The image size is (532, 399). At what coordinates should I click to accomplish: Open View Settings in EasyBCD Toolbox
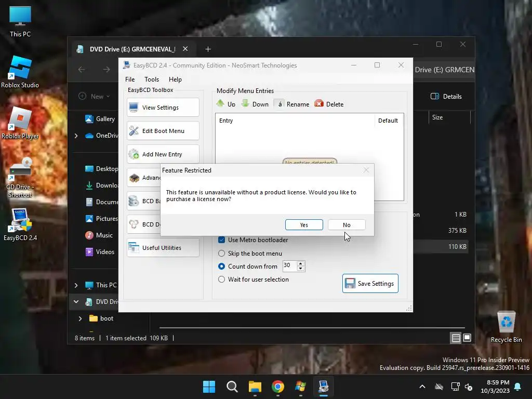click(x=163, y=107)
